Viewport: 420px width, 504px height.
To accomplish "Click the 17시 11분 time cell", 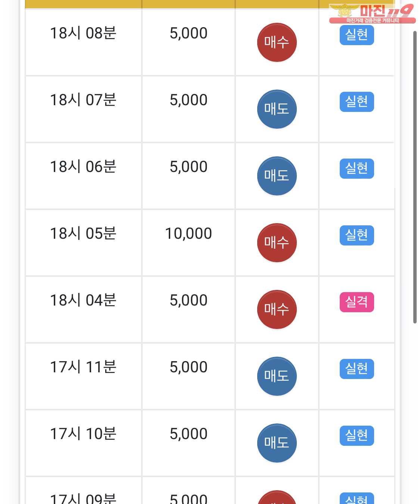I will pyautogui.click(x=83, y=376).
